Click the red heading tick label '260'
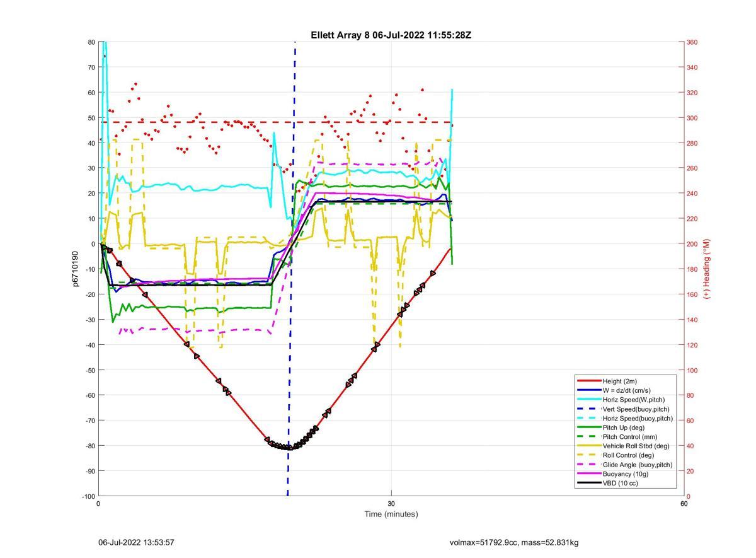 pos(692,168)
